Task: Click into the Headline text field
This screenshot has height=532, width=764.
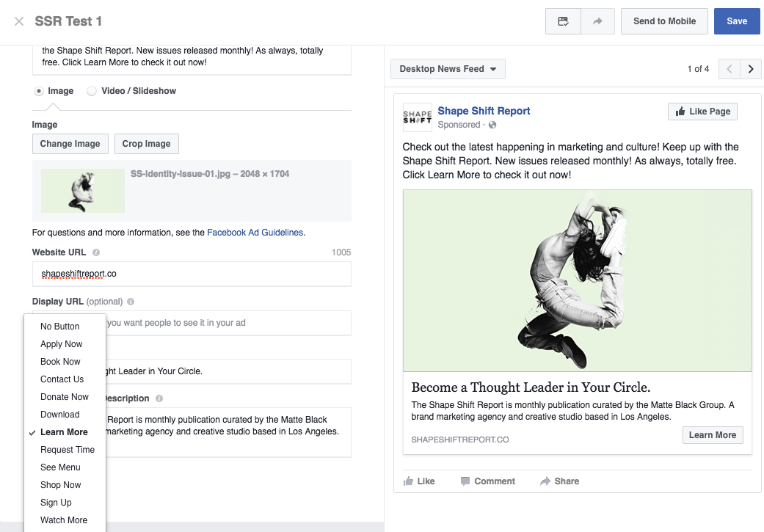Action: click(228, 371)
